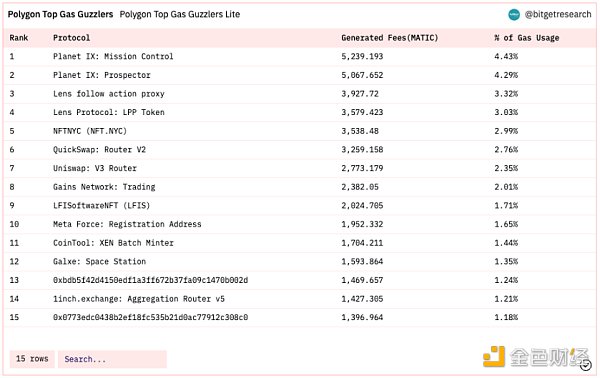This screenshot has width=600, height=378.
Task: Click the 1.18% gas usage value
Action: click(x=506, y=318)
